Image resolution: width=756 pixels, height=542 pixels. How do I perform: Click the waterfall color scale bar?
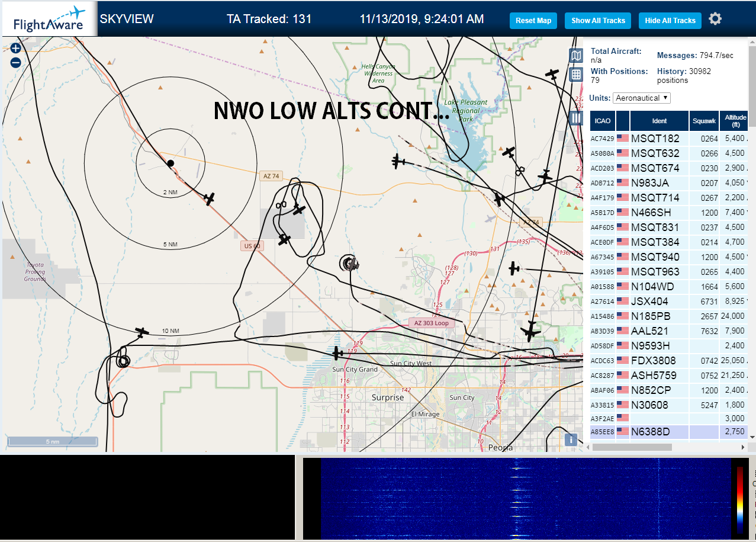click(740, 499)
